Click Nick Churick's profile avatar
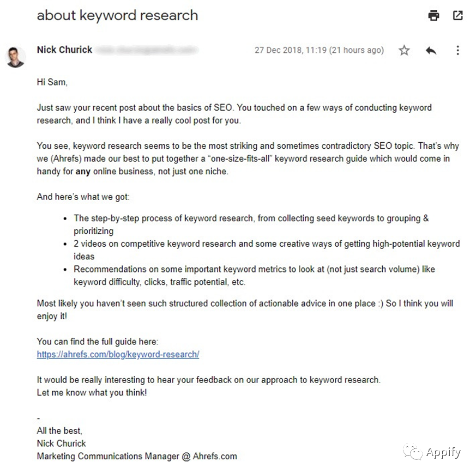This screenshot has width=476, height=474. pyautogui.click(x=15, y=57)
